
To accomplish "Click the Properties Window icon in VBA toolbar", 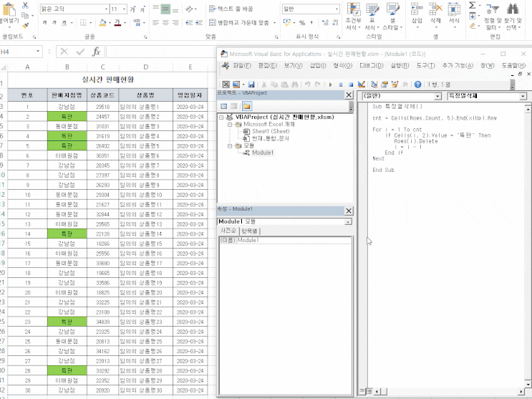I will pyautogui.click(x=385, y=85).
